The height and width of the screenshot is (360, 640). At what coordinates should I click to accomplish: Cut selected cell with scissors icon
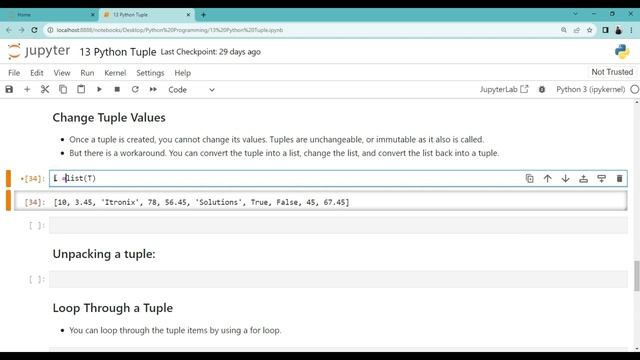pos(45,89)
